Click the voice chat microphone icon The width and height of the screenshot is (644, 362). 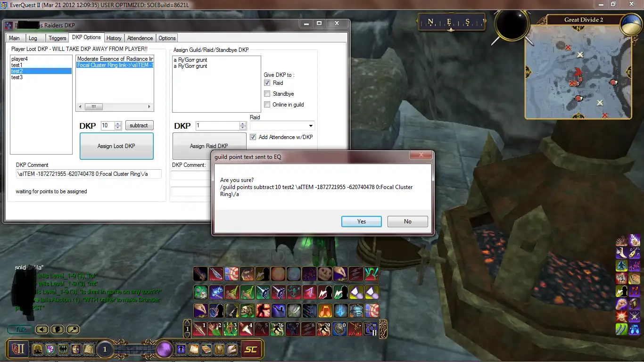pyautogui.click(x=73, y=329)
